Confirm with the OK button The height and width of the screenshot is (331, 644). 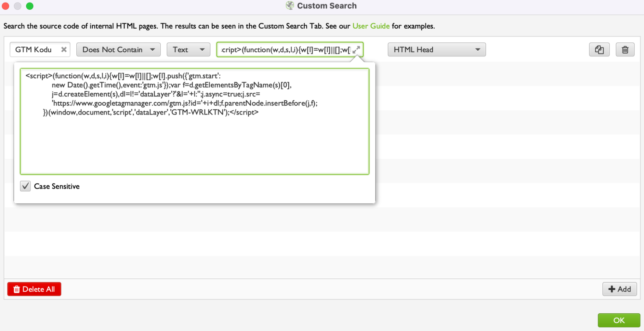(619, 320)
